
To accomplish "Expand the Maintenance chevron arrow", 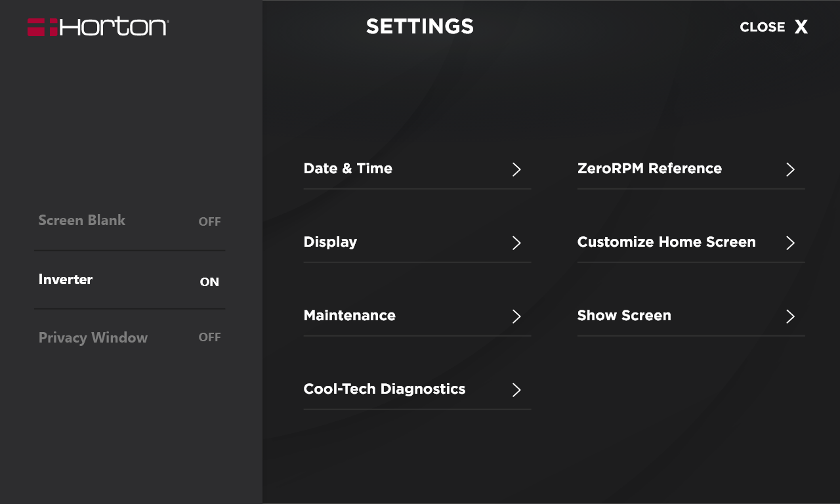I will [516, 316].
